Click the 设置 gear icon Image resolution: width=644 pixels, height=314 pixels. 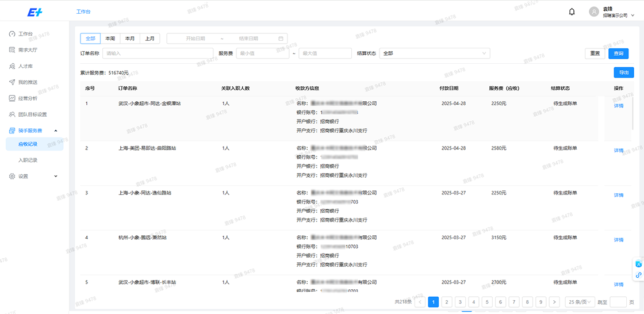point(12,177)
